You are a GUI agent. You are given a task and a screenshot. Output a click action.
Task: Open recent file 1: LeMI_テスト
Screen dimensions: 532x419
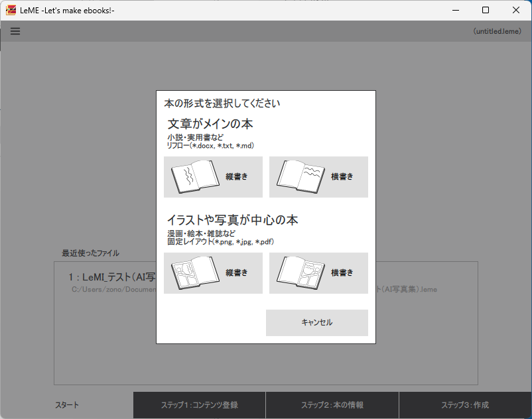point(112,277)
